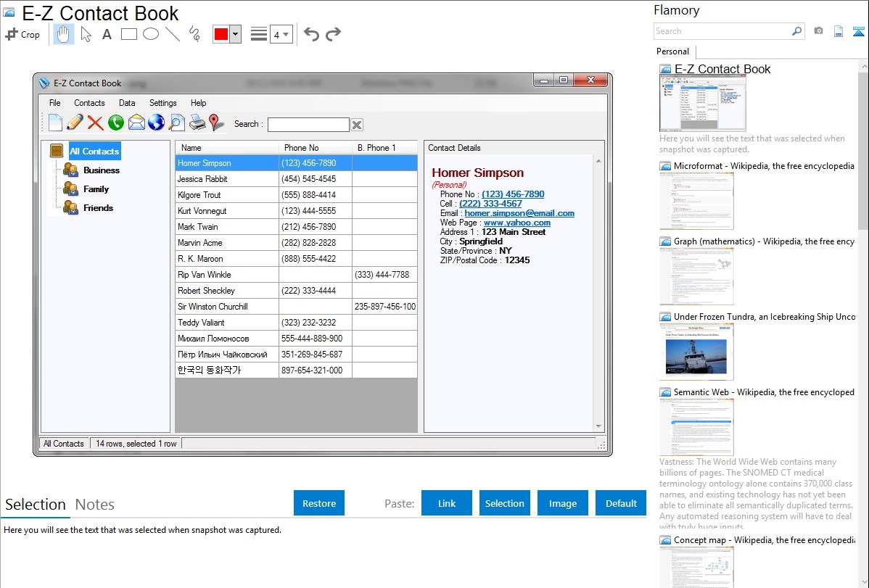Viewport: 869px width, 588px height.
Task: Select the Rip Van Winkle contact
Action: pyautogui.click(x=297, y=275)
